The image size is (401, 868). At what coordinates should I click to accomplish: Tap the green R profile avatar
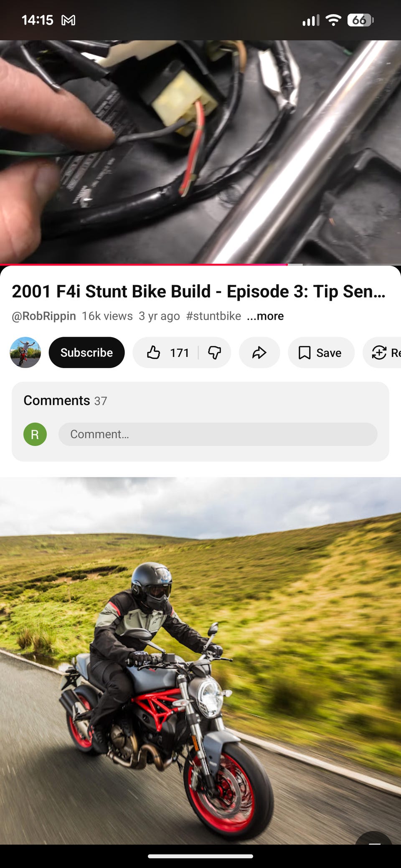[35, 434]
